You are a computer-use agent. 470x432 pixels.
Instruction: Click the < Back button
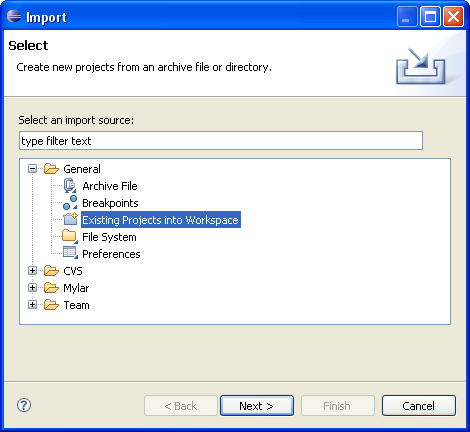[181, 406]
